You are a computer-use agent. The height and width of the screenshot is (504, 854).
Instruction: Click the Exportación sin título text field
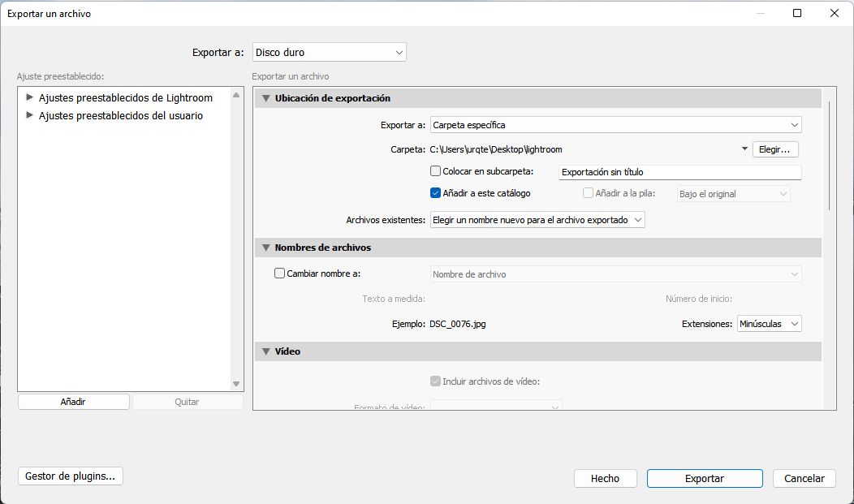(x=680, y=172)
